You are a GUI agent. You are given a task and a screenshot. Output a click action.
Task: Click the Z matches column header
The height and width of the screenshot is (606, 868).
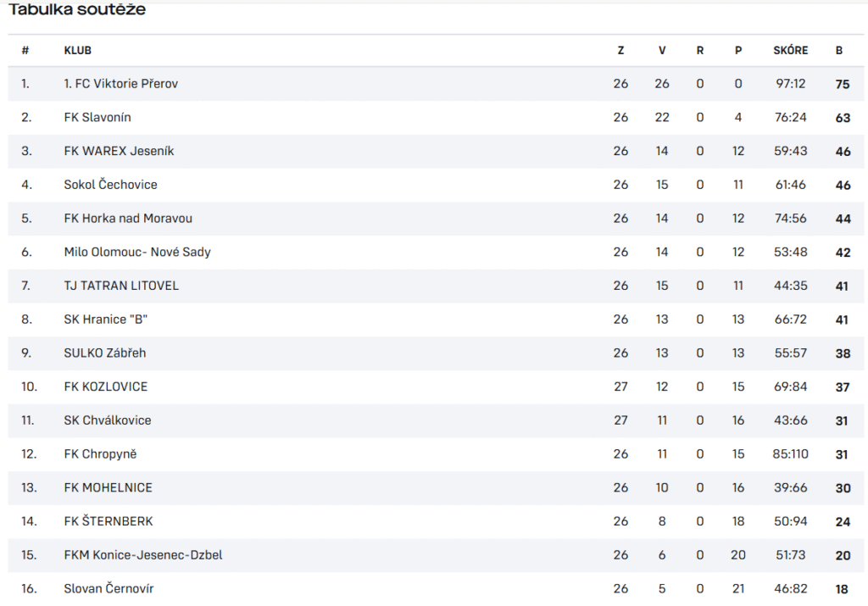(x=620, y=50)
